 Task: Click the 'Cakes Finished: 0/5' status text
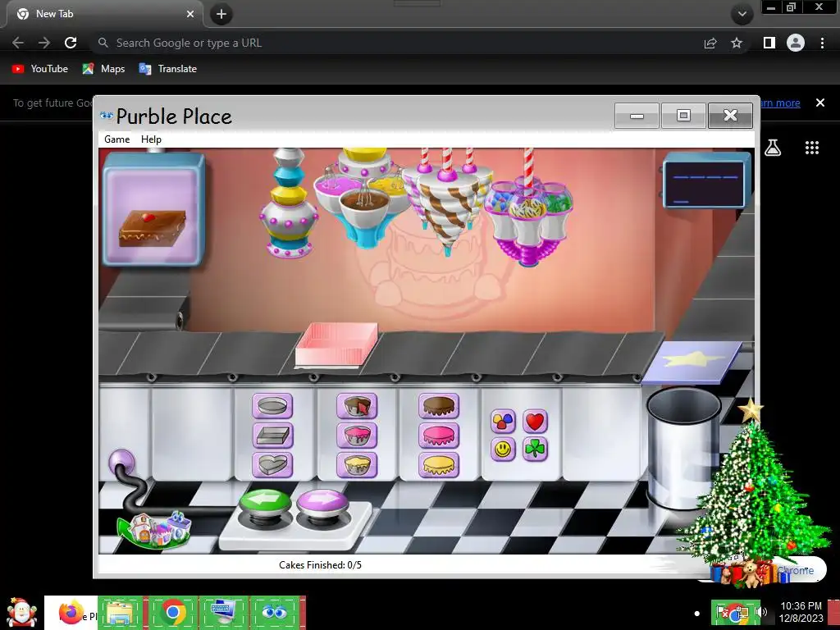tap(321, 565)
